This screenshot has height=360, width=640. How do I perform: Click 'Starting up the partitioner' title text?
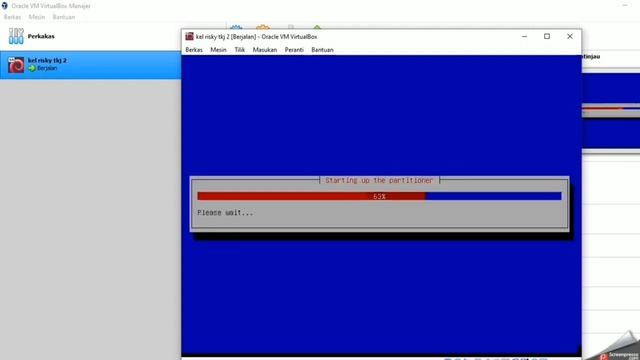pyautogui.click(x=379, y=180)
